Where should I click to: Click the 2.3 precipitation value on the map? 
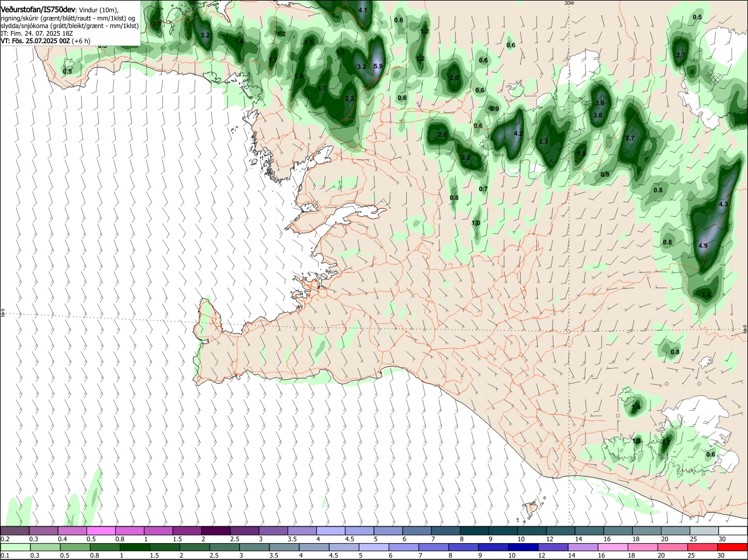tap(543, 141)
